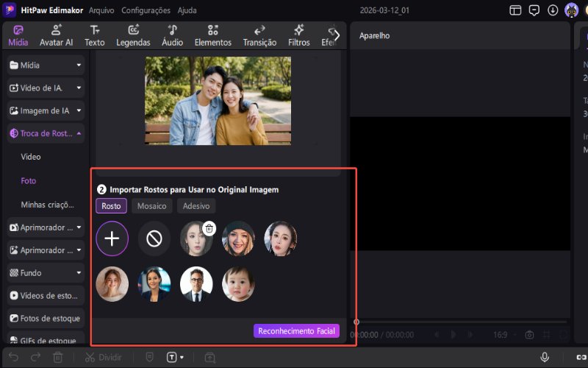Open the download icon in title bar

click(x=553, y=10)
